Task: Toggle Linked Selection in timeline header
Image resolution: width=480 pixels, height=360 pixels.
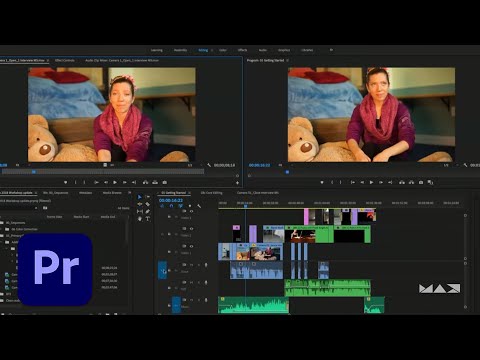Action: 180,206
